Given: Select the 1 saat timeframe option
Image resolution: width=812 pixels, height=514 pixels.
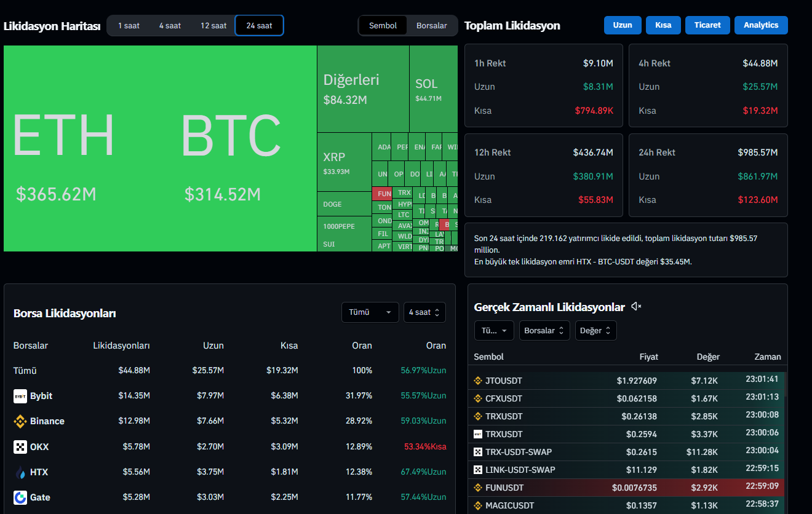Looking at the screenshot, I should [129, 26].
